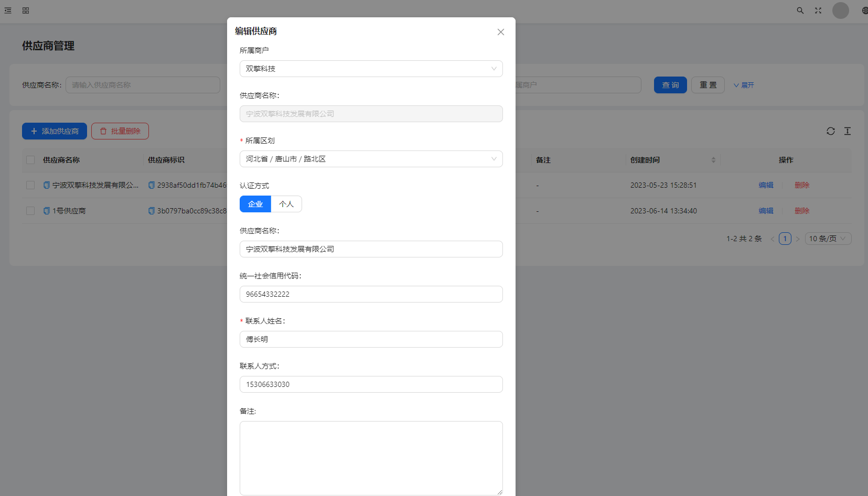Open the language globe icon
This screenshot has width=868, height=496.
tap(865, 10)
